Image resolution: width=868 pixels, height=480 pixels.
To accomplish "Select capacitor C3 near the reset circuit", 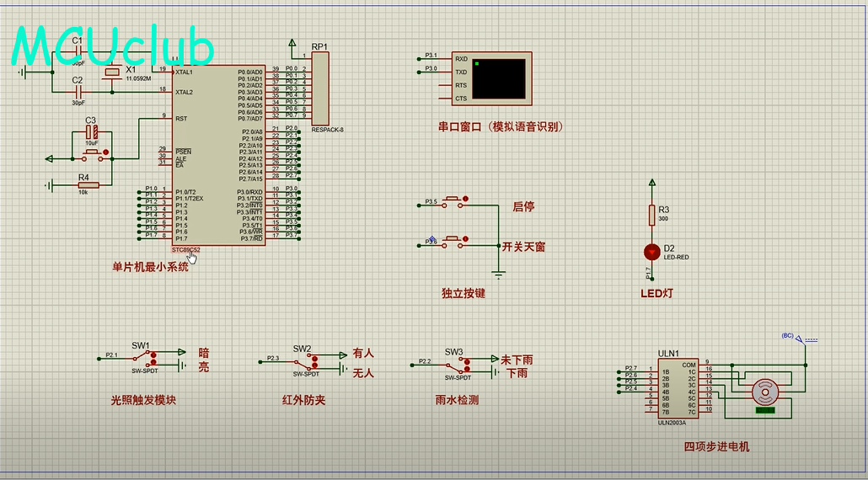I will click(x=92, y=132).
